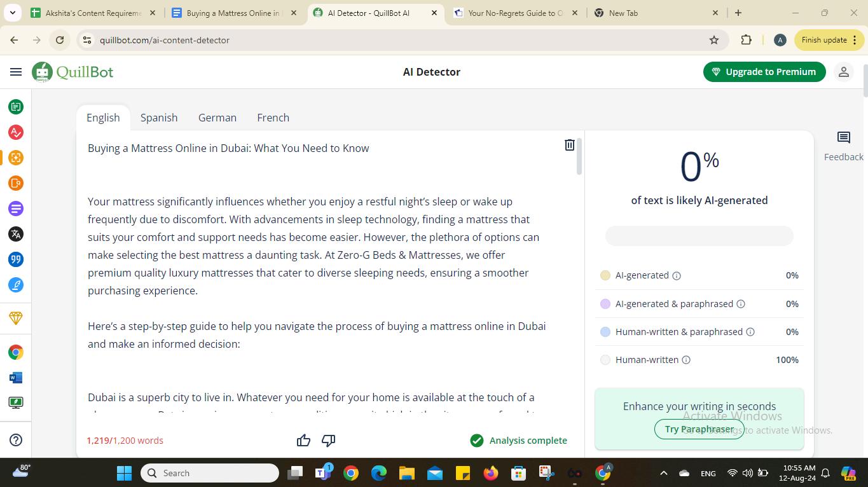Screen dimensions: 868x487
Task: Open the Plagiarism Checker sidebar icon
Action: [x=16, y=183]
